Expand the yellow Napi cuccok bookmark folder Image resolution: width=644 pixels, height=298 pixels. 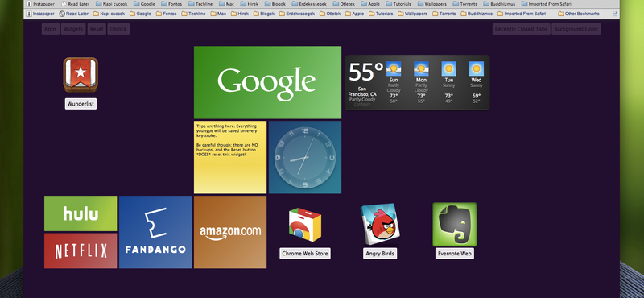(x=109, y=14)
